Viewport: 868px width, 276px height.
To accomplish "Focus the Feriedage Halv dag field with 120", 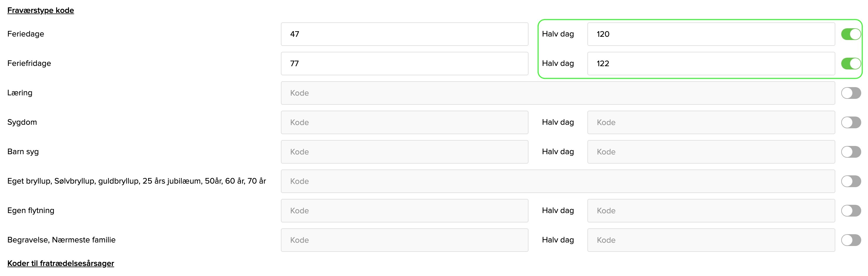I will pyautogui.click(x=711, y=34).
